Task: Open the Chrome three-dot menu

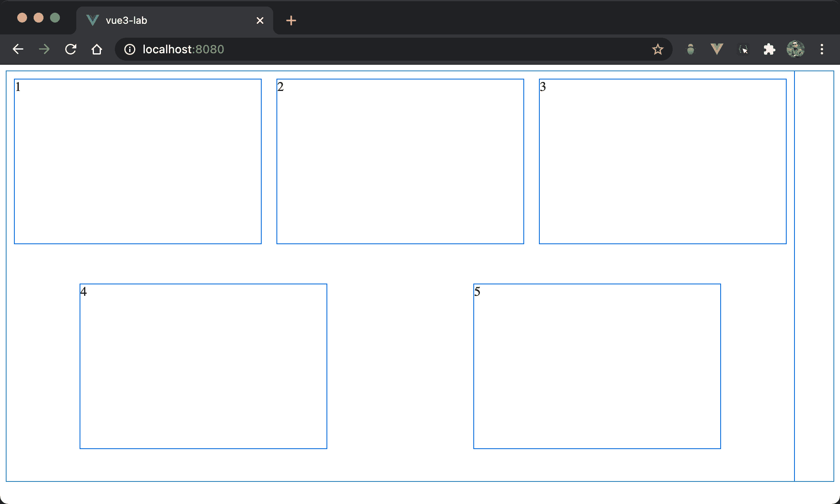Action: click(822, 50)
